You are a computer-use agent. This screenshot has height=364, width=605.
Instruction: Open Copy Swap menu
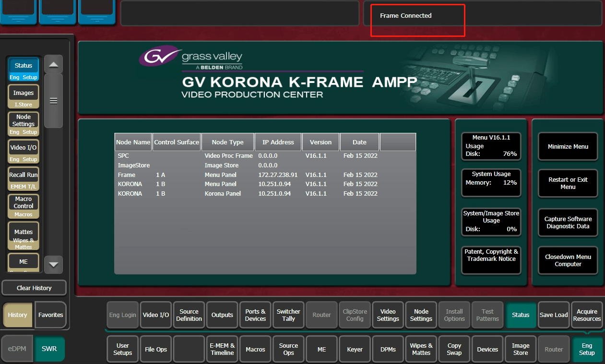click(454, 349)
